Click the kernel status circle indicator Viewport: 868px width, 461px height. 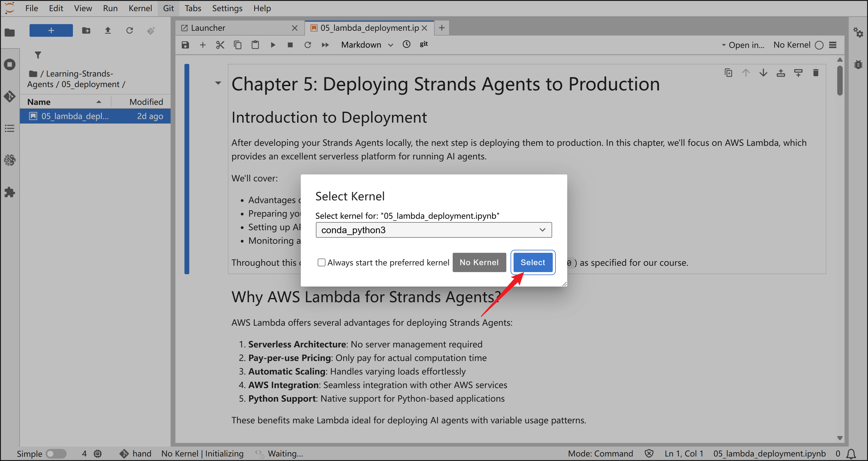click(x=819, y=45)
